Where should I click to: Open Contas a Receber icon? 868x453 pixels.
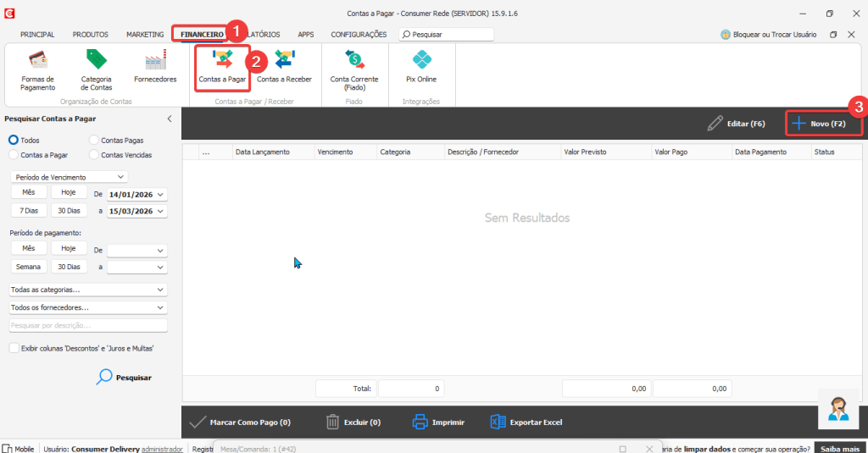(x=284, y=61)
